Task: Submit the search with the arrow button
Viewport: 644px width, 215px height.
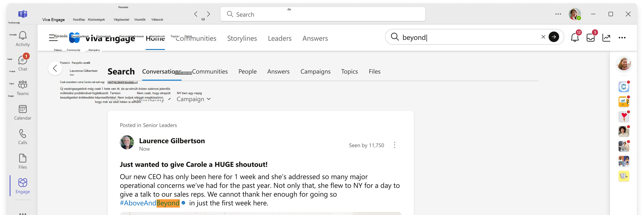Action: [x=553, y=37]
